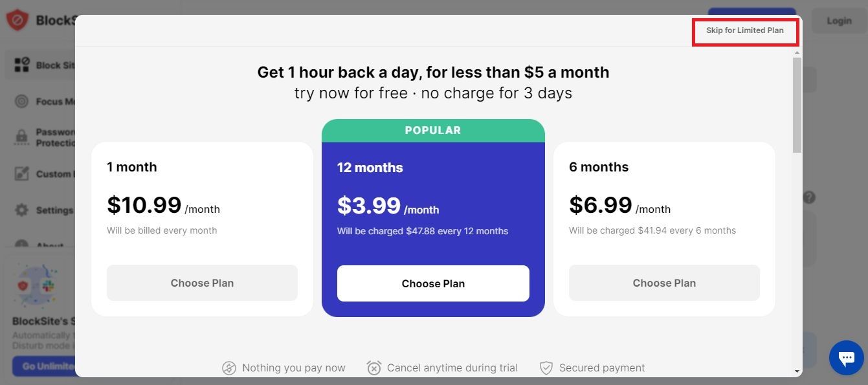Viewport: 868px width, 385px height.
Task: Click the dialog vertical scrollbar thumb
Action: [797, 104]
